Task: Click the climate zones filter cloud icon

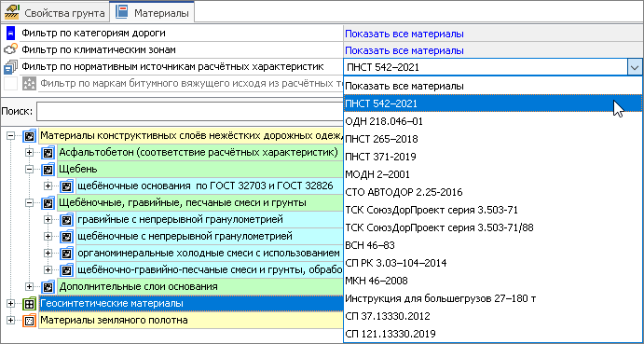Action: [10, 49]
